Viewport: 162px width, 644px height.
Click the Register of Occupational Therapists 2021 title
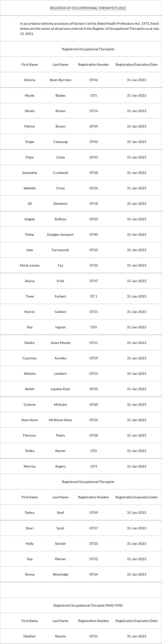coord(88,8)
